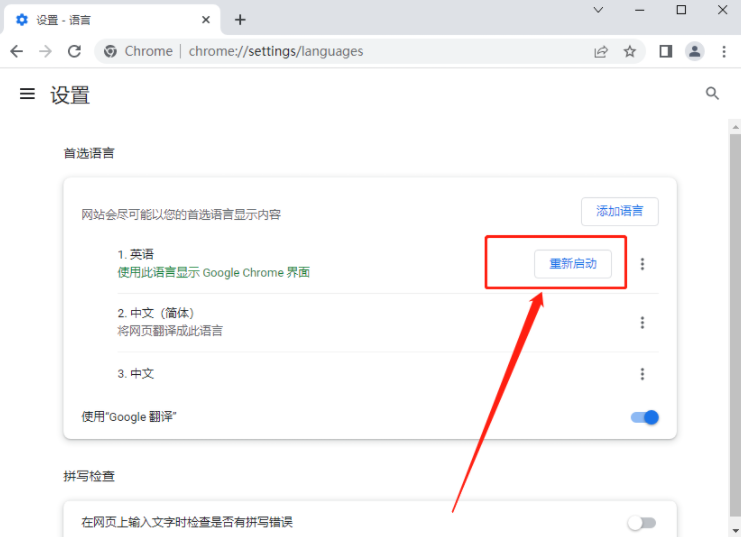The height and width of the screenshot is (537, 741).
Task: Select the 设置 - 语言 tab
Action: (x=112, y=20)
